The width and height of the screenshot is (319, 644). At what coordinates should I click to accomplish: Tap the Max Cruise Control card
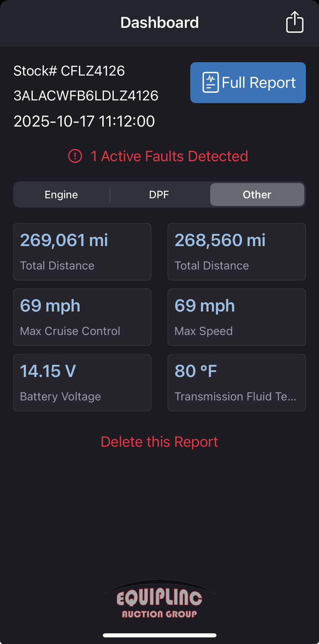[82, 317]
